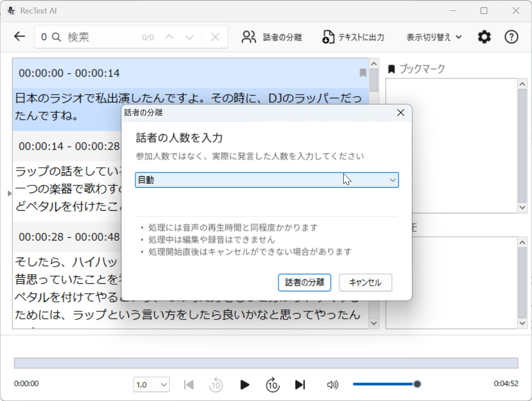Mute audio with the speaker icon
Image resolution: width=532 pixels, height=401 pixels.
tap(332, 385)
